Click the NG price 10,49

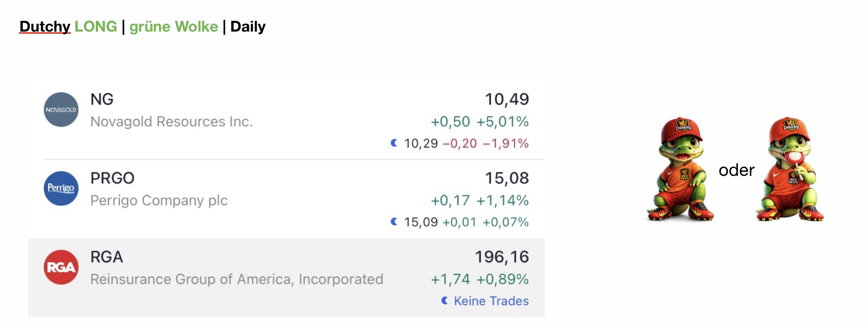(507, 99)
